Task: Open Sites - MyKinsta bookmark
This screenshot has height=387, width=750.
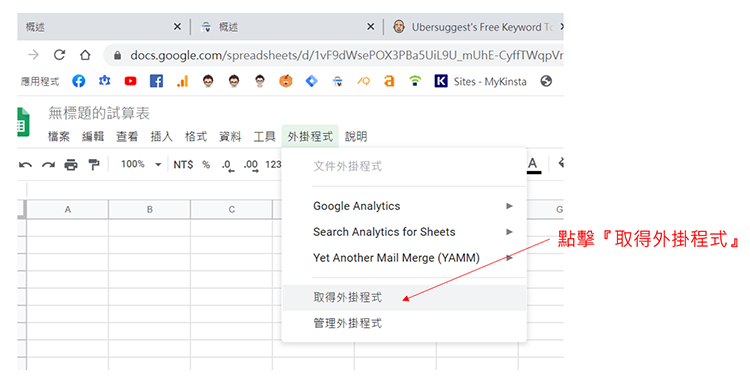Action: tap(481, 82)
